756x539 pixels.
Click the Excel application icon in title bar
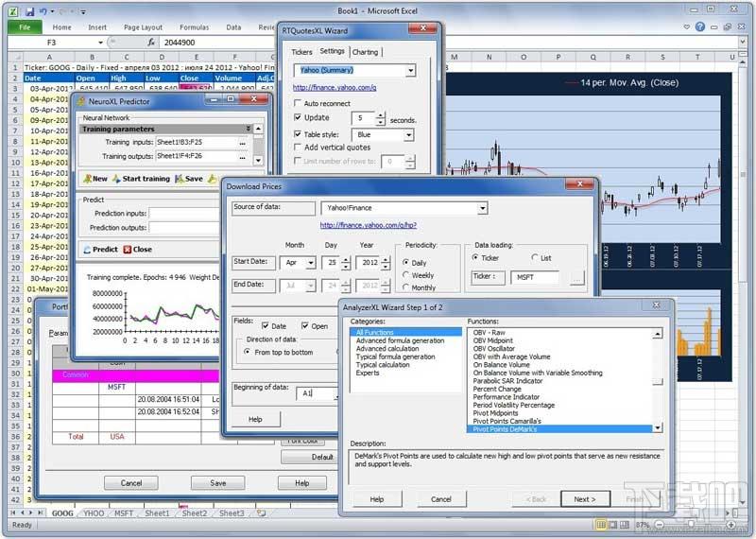14,11
